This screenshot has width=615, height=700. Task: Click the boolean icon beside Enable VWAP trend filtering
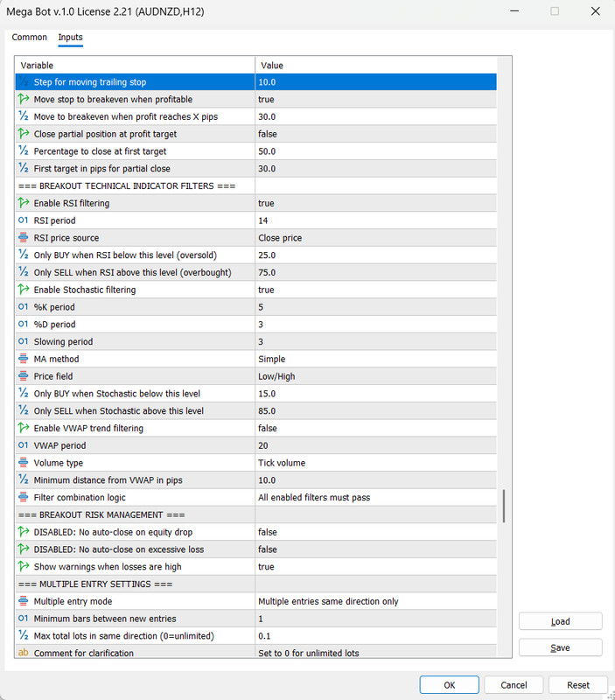pos(24,428)
